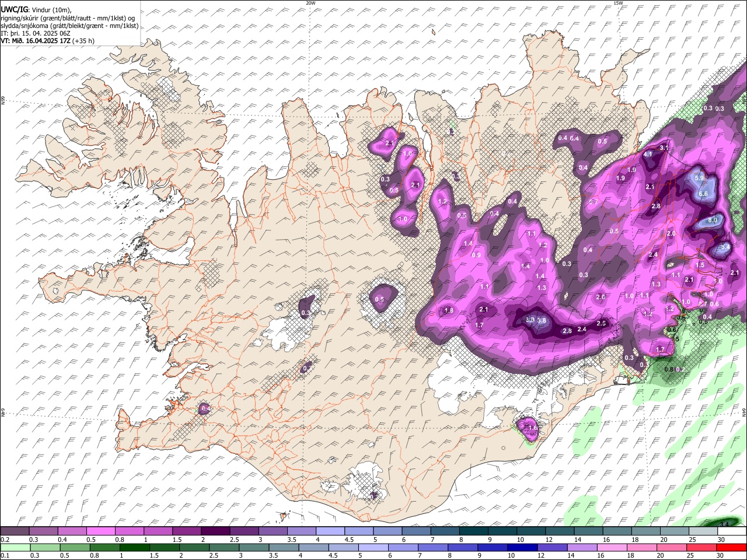The image size is (747, 560).
Task: Click the 0.2 label in the top legend row
Action: pyautogui.click(x=5, y=540)
